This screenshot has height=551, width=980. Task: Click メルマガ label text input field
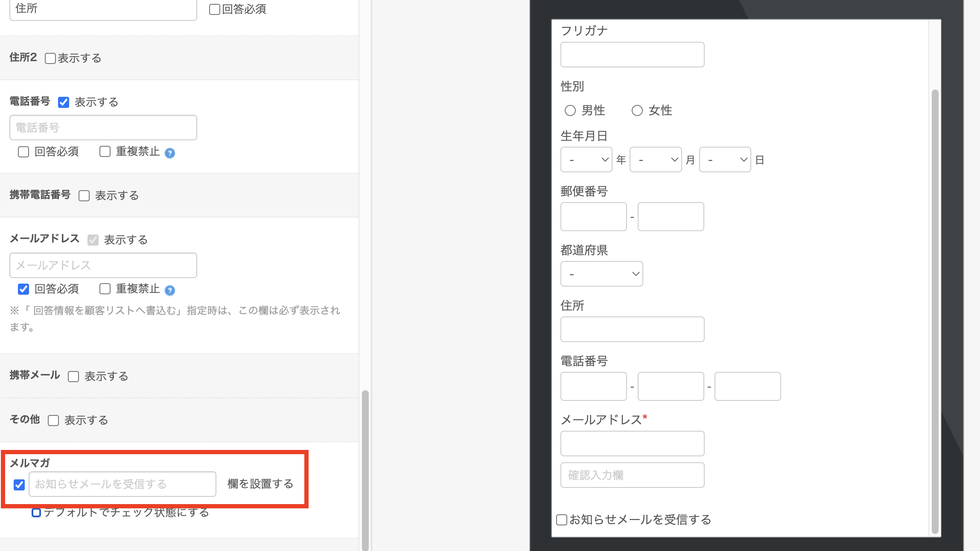(x=122, y=484)
